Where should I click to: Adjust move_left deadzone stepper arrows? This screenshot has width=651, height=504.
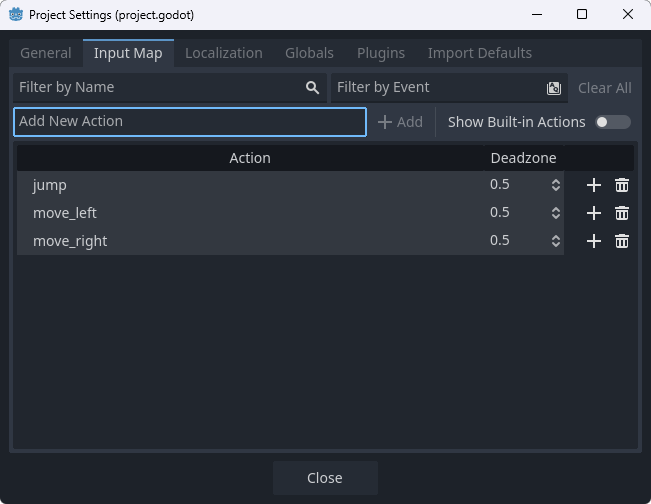(x=556, y=213)
